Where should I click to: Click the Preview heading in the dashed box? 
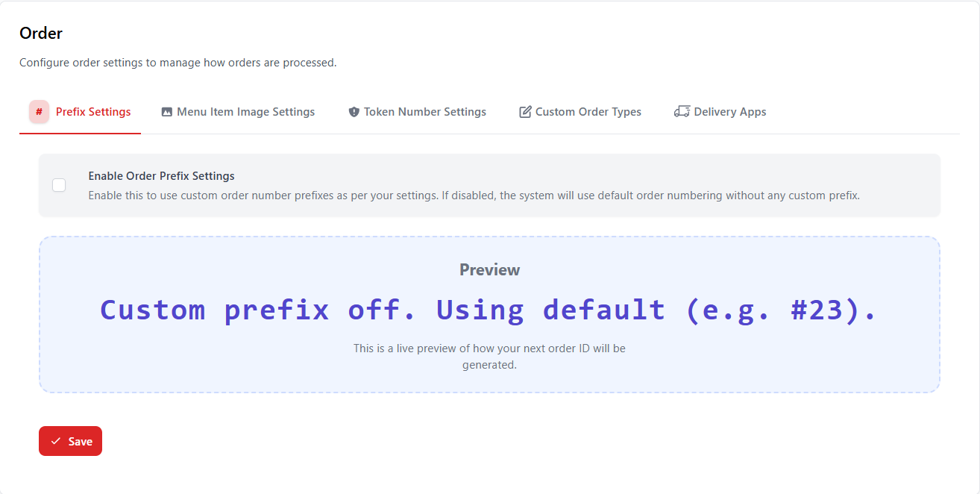coord(489,270)
